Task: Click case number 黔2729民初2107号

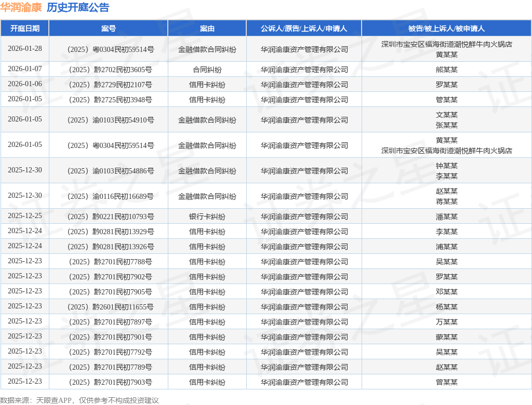Action: (x=111, y=85)
